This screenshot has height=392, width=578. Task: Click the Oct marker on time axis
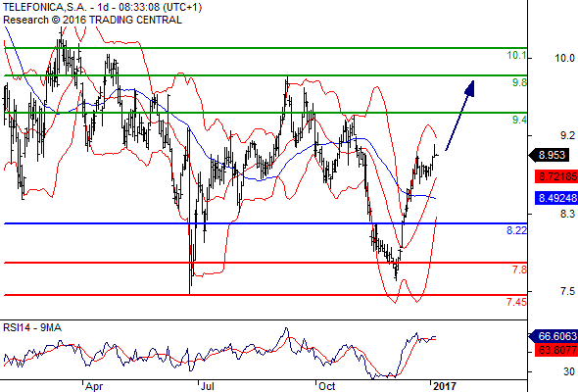click(326, 386)
